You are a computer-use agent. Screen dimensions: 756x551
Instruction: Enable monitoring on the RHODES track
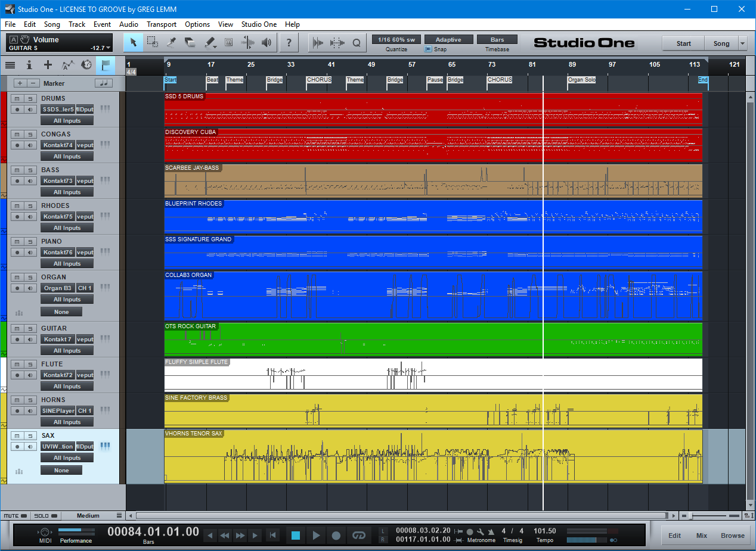[x=30, y=216]
